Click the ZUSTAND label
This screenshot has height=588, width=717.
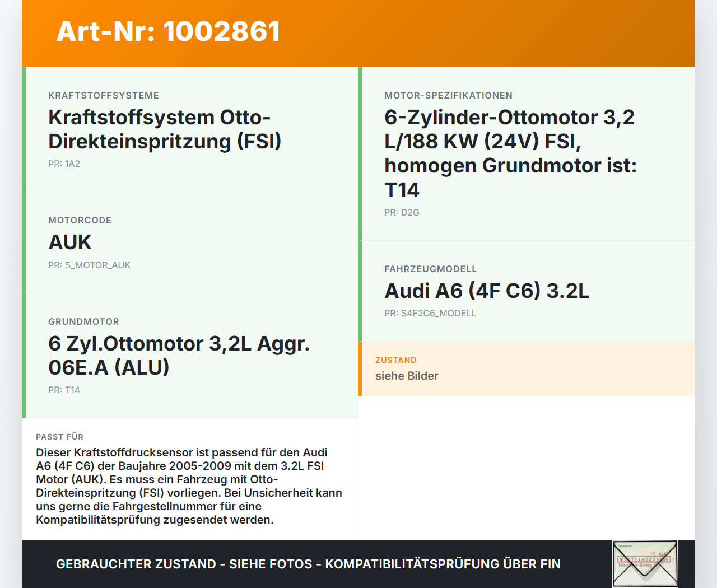pos(395,360)
